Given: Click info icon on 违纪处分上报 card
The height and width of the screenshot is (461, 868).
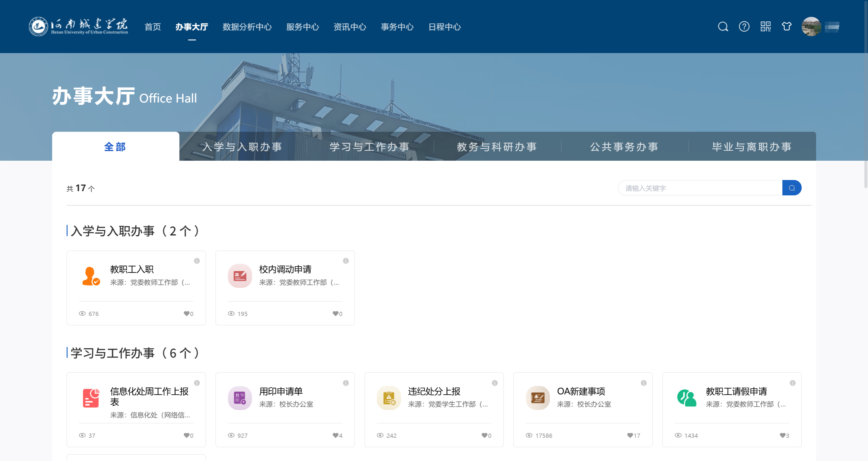Looking at the screenshot, I should click(x=495, y=383).
